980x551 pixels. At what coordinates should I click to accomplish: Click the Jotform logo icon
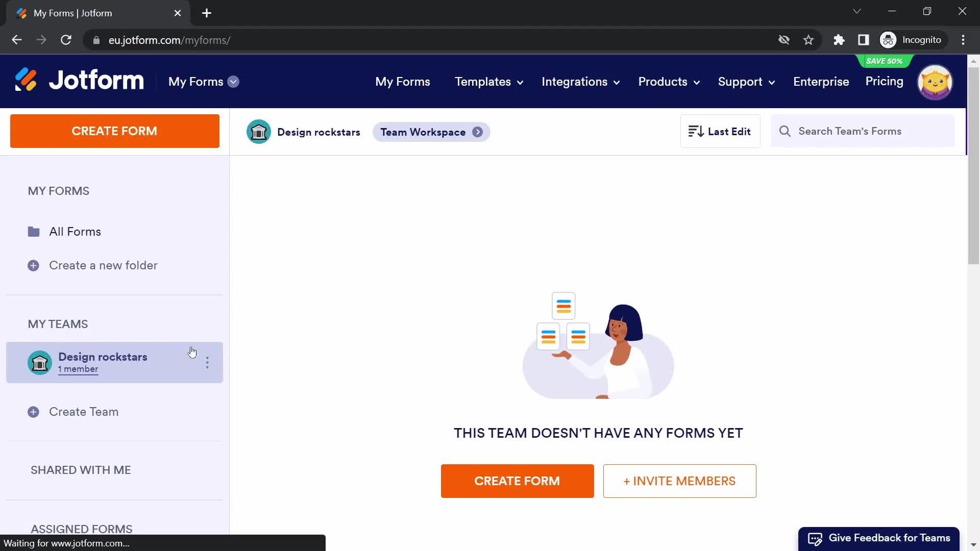point(26,81)
